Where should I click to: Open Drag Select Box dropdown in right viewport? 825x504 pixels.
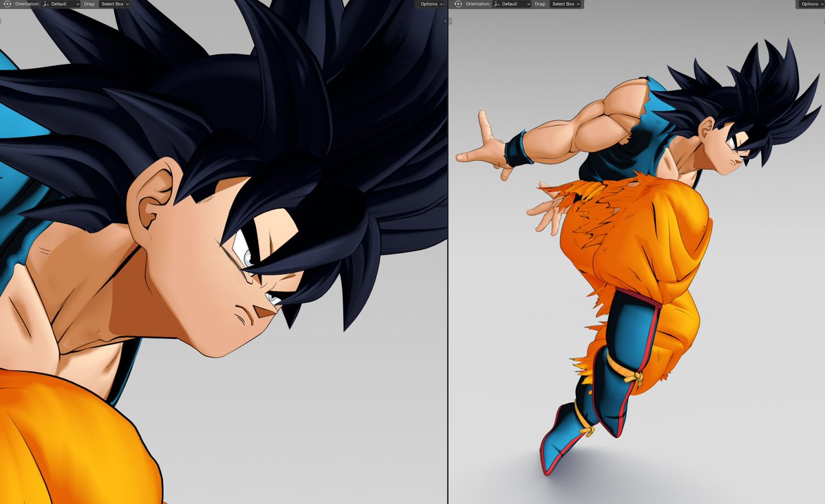tap(566, 3)
